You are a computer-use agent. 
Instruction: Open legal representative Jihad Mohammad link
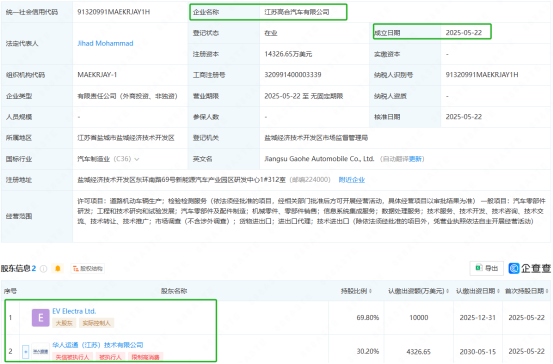click(x=105, y=43)
